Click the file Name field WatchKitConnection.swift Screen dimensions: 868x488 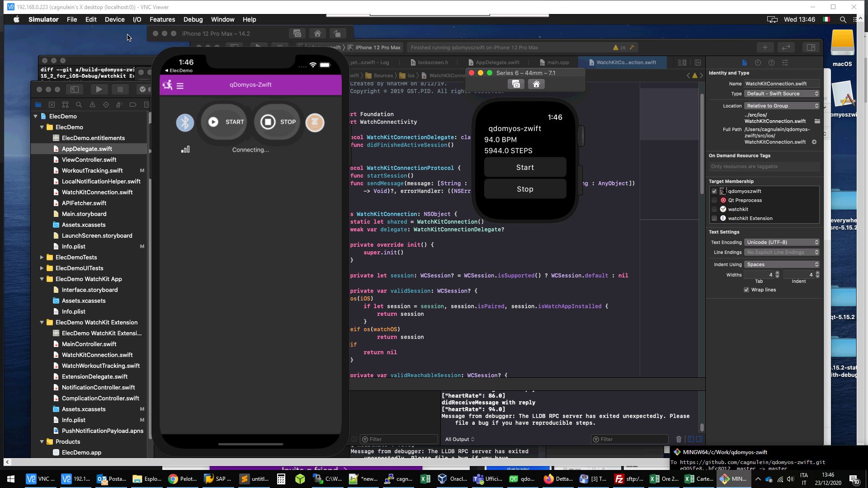782,84
